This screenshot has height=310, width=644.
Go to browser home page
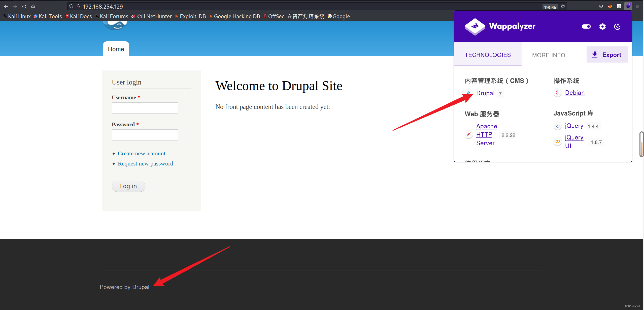coord(33,7)
